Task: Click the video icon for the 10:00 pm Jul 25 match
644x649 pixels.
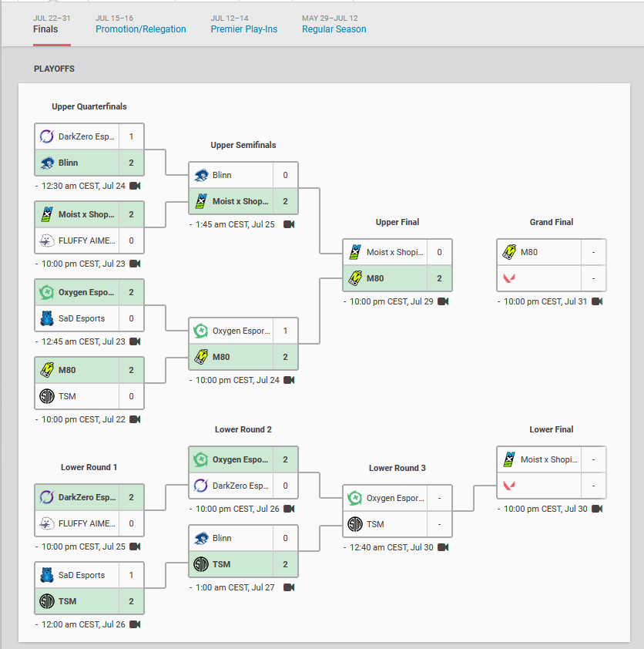Action: coord(135,546)
